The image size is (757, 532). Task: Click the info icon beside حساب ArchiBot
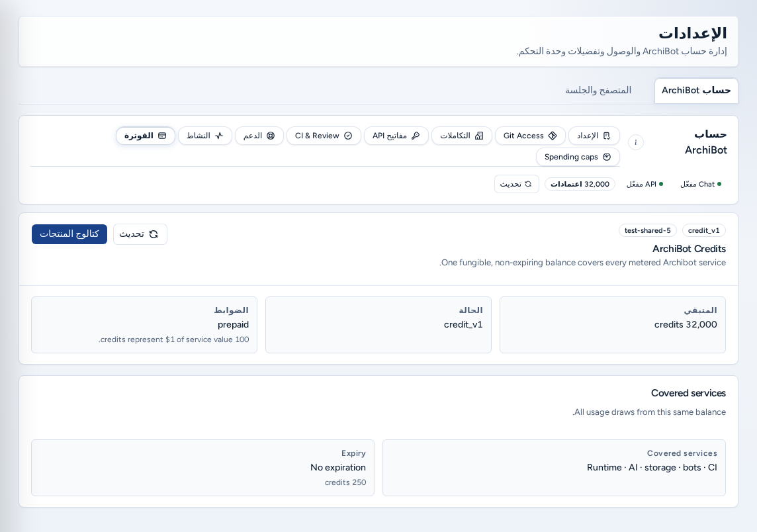pos(636,142)
